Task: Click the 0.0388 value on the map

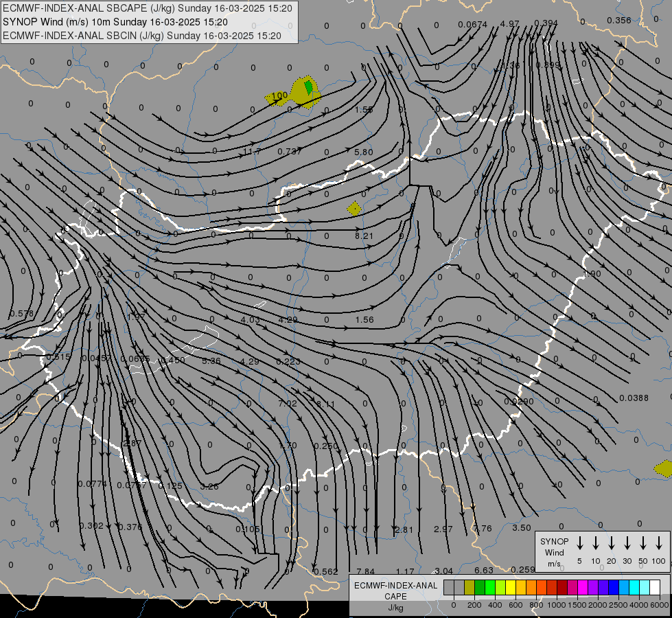Action: tap(634, 398)
